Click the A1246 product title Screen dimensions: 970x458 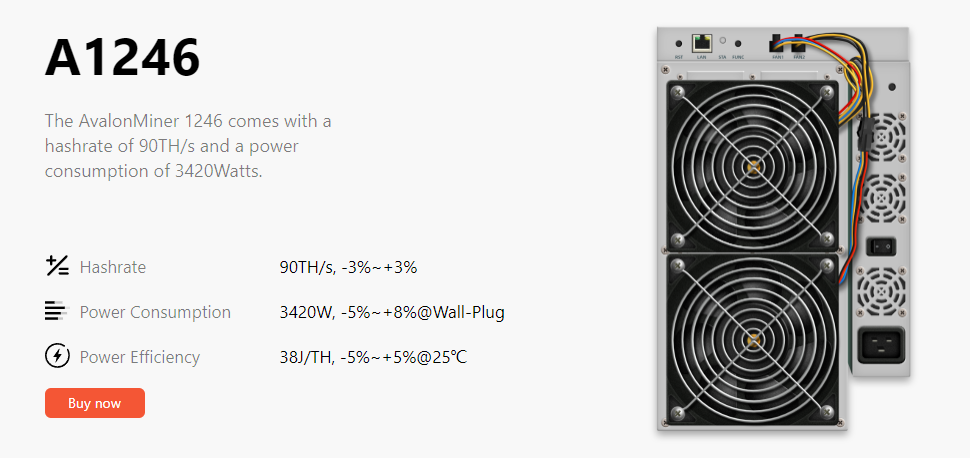click(x=122, y=58)
